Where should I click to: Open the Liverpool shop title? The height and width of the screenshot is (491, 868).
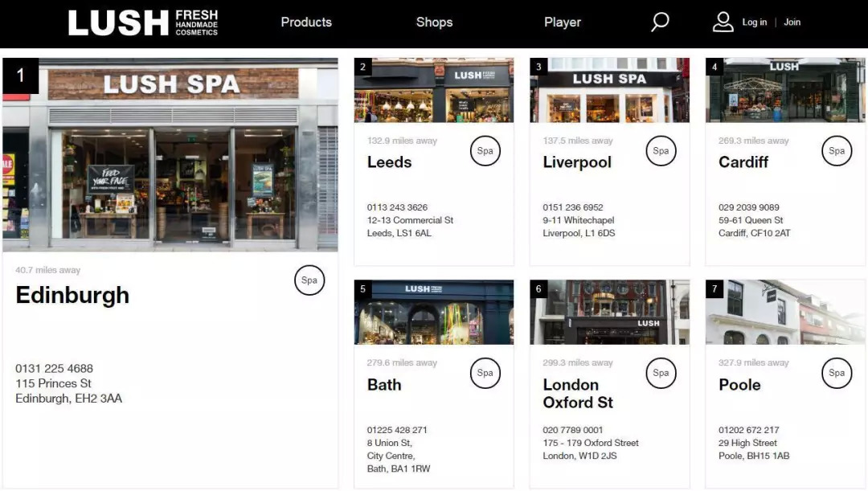coord(577,162)
